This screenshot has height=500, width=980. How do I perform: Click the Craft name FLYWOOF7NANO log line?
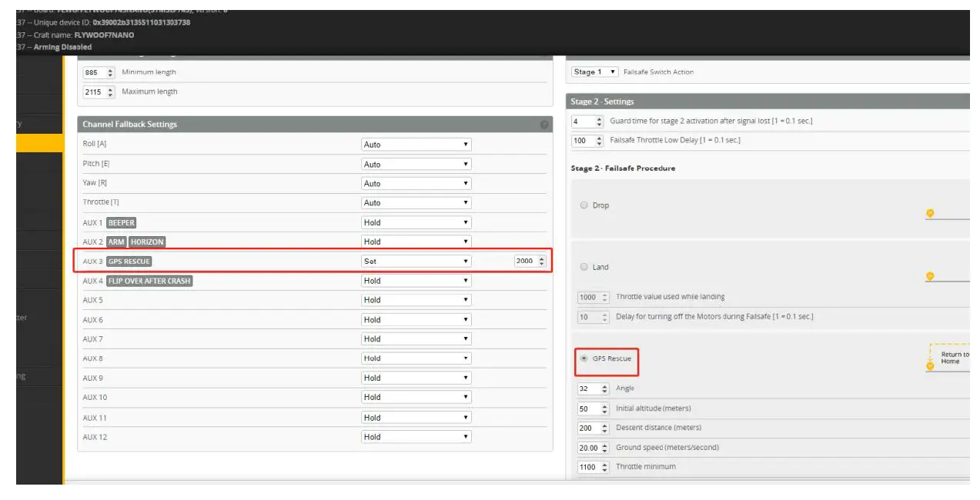(75, 35)
